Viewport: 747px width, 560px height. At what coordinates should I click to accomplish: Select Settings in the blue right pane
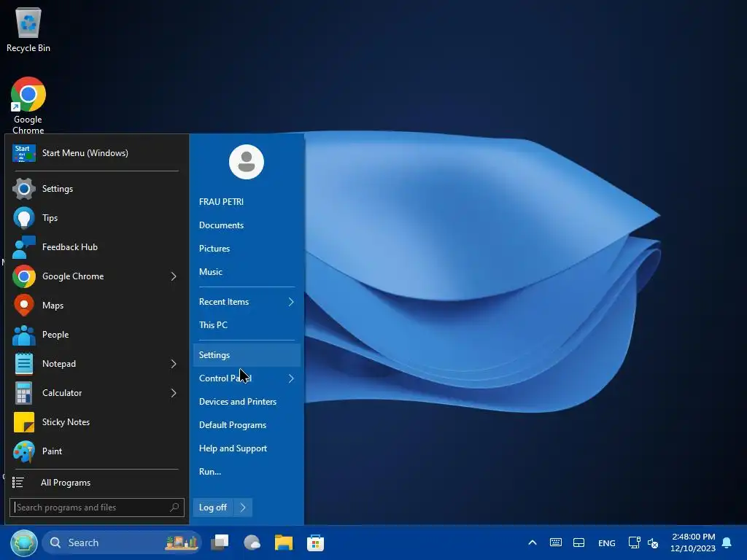click(x=247, y=355)
